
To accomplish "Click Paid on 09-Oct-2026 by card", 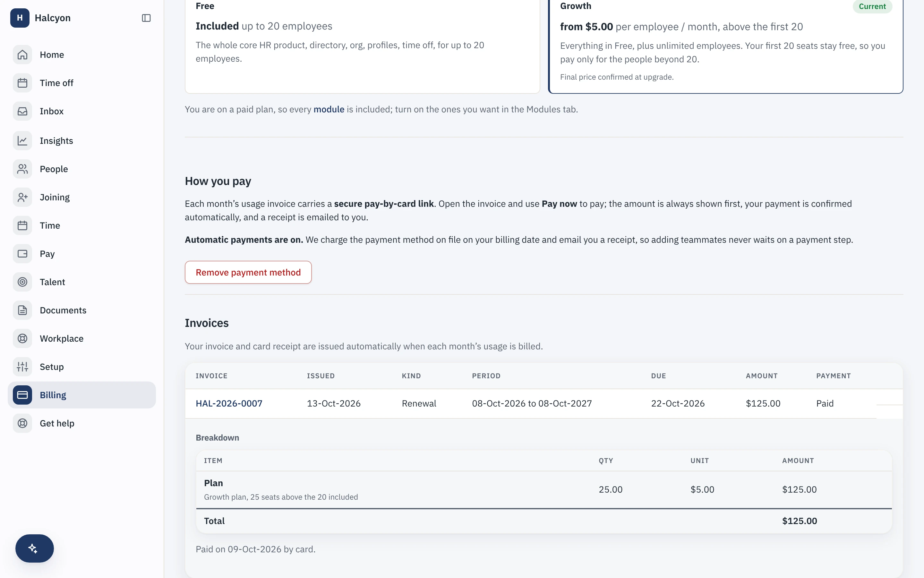I will 255,549.
